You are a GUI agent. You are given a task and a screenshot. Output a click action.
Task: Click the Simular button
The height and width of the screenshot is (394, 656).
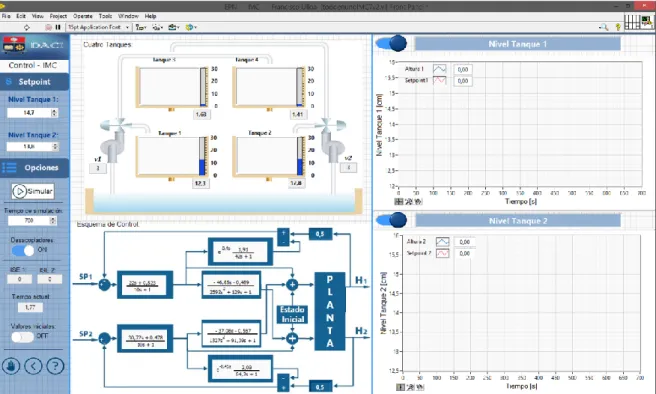coord(33,191)
